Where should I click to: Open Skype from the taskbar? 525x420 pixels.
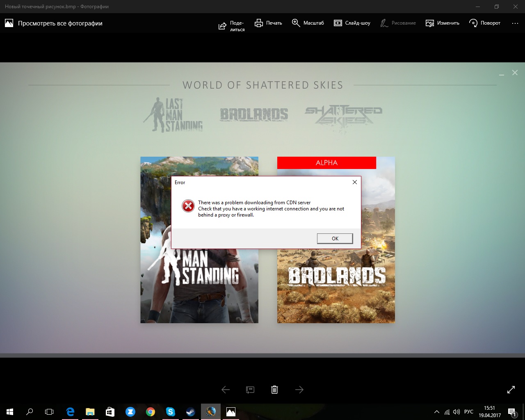coord(170,412)
